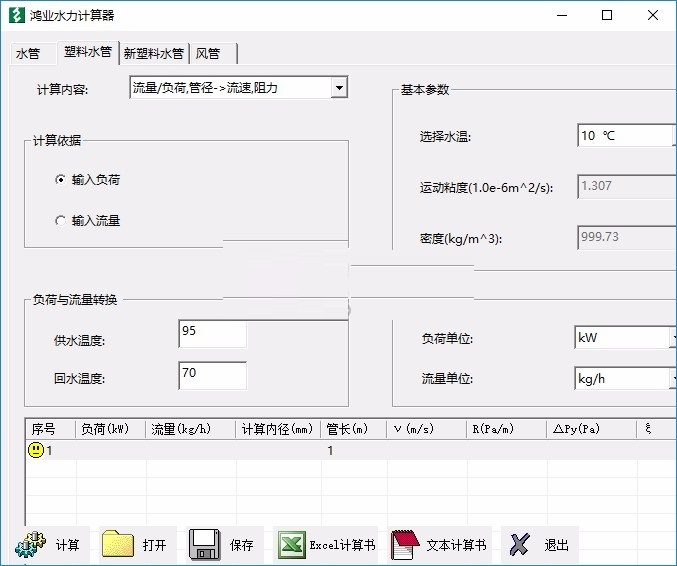Click the 打开 button label

click(x=154, y=545)
